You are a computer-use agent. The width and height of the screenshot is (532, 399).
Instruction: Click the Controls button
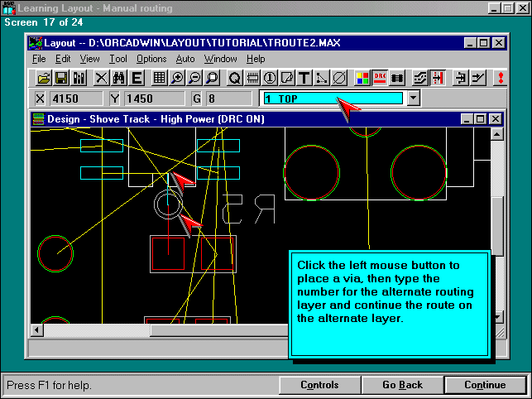319,385
